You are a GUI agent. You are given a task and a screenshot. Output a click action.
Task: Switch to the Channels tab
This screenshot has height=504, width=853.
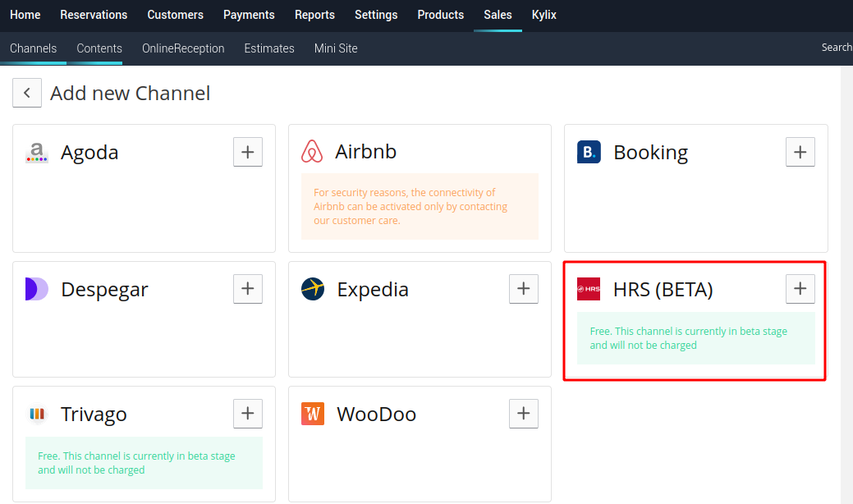click(33, 48)
